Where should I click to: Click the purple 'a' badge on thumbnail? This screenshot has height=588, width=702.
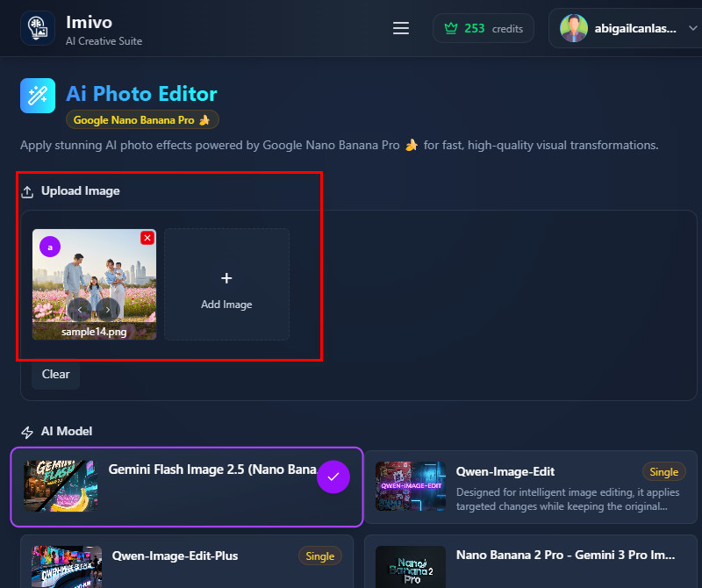tap(50, 247)
